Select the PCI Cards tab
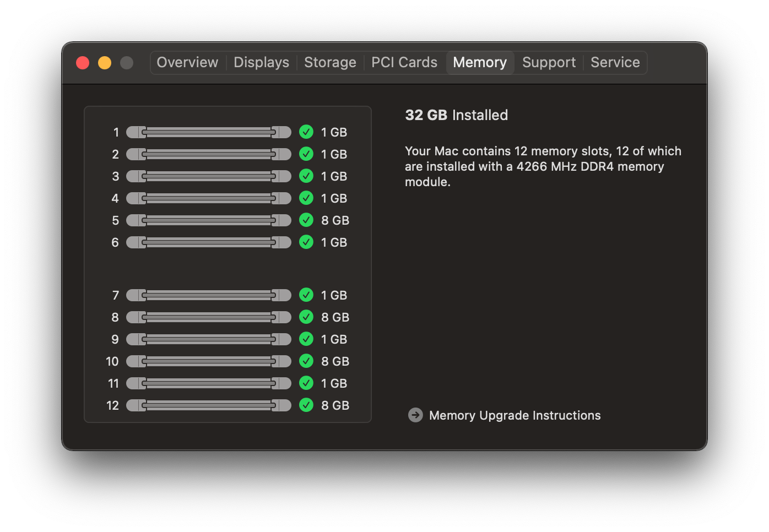Image resolution: width=769 pixels, height=532 pixels. 404,63
